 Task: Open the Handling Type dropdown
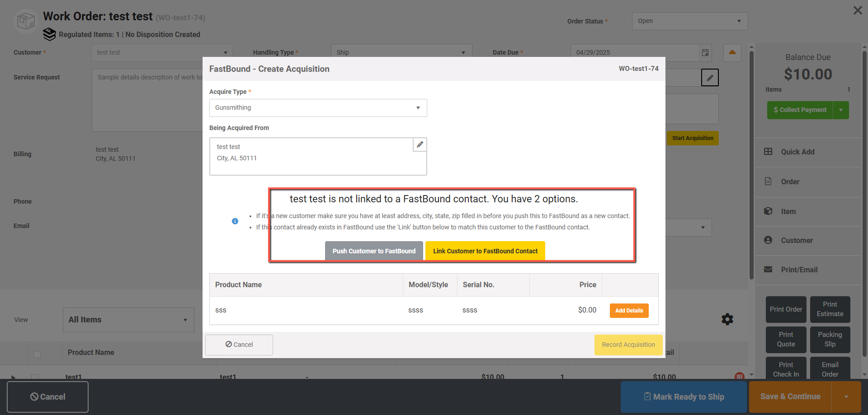click(x=401, y=53)
